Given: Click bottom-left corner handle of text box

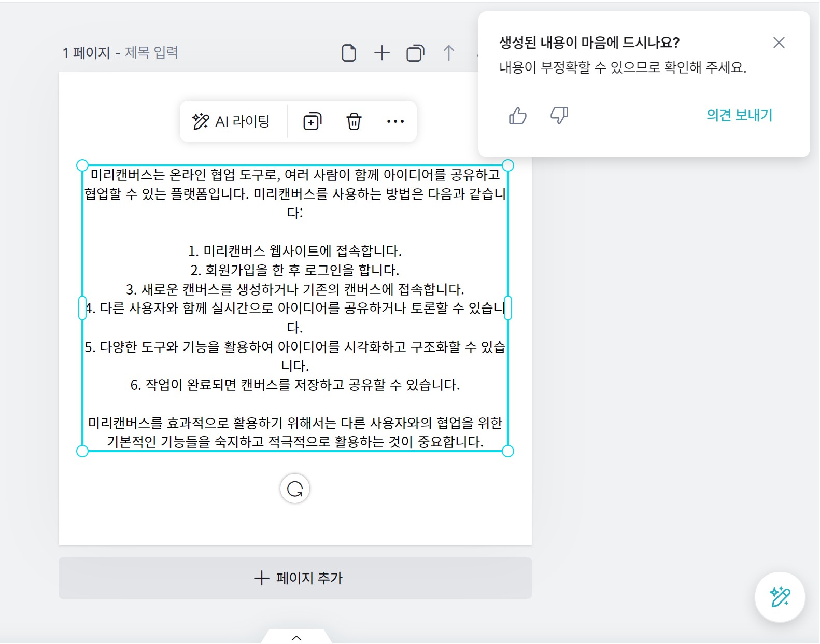Looking at the screenshot, I should click(x=82, y=451).
